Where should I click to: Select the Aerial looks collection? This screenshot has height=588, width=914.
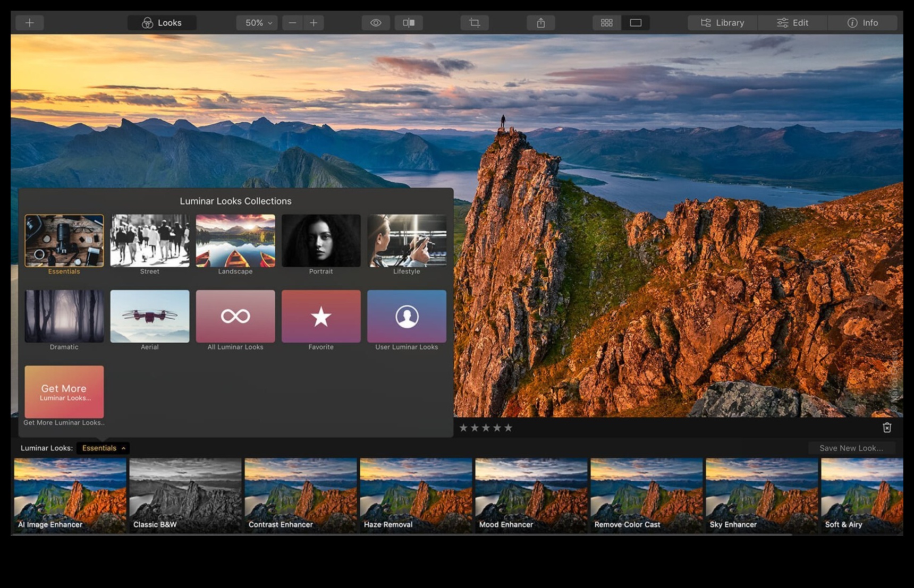pyautogui.click(x=150, y=316)
